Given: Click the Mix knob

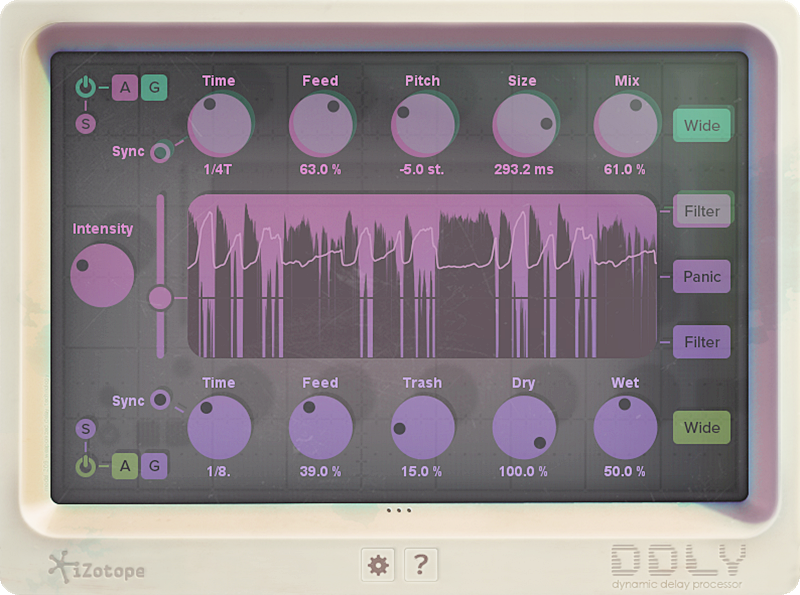Looking at the screenshot, I should click(x=626, y=125).
